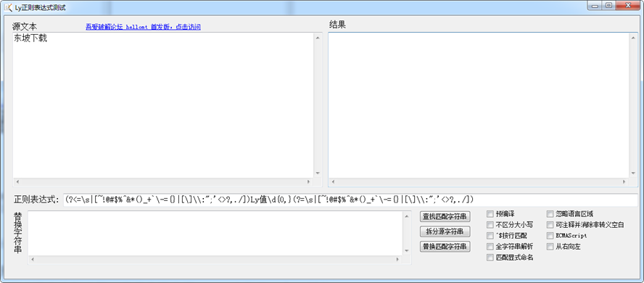Enable the 全字符串解析 checkbox
Image resolution: width=644 pixels, height=283 pixels.
pyautogui.click(x=490, y=247)
